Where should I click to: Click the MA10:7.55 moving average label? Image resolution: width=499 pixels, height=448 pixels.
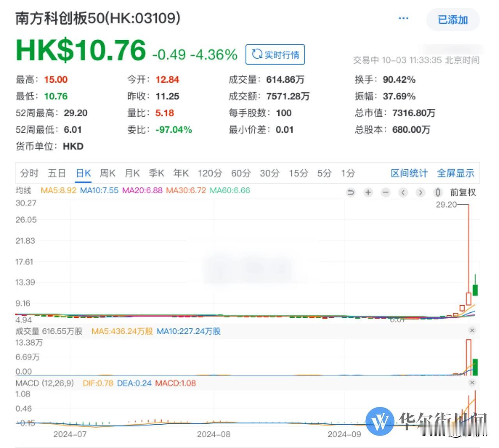pyautogui.click(x=99, y=191)
